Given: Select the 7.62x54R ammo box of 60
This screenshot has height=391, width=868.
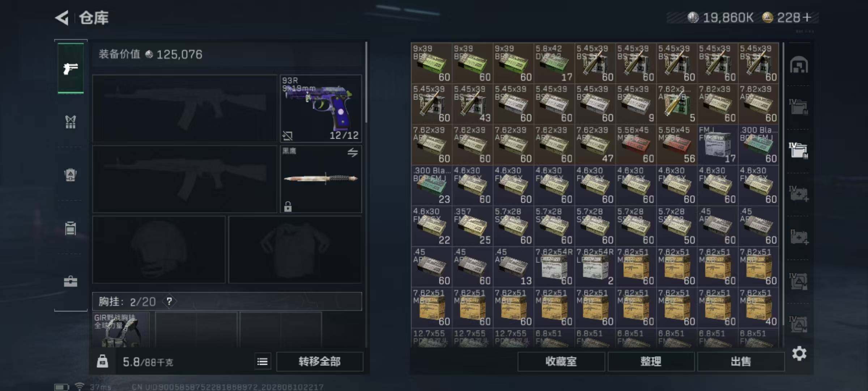Looking at the screenshot, I should (554, 267).
